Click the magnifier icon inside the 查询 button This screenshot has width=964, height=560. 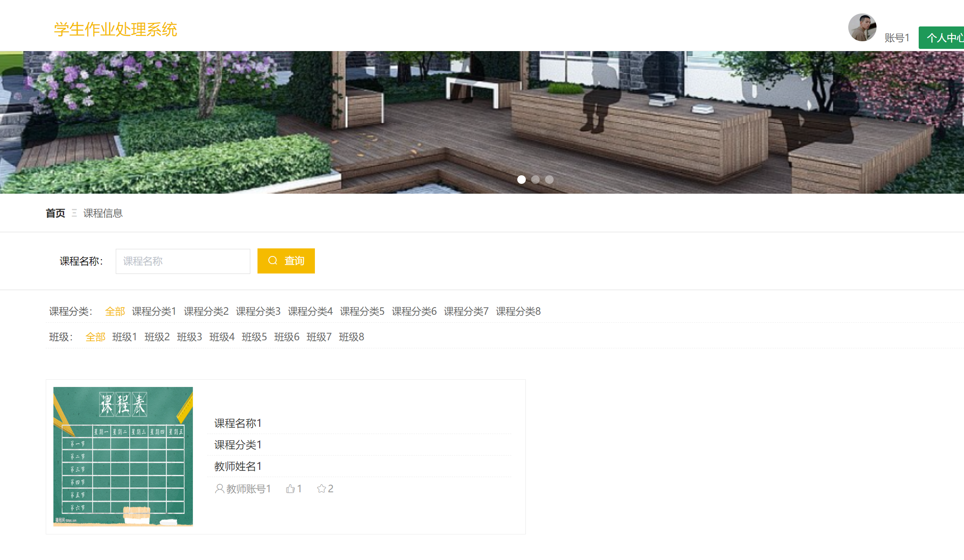click(x=272, y=260)
